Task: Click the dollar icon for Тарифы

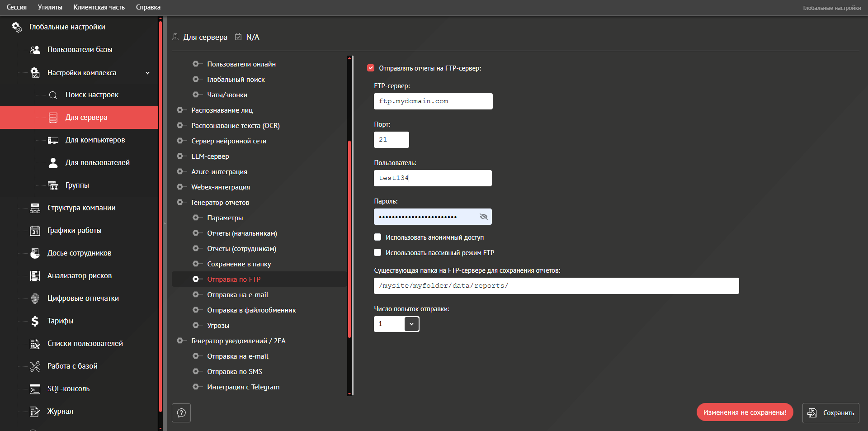Action: click(35, 321)
